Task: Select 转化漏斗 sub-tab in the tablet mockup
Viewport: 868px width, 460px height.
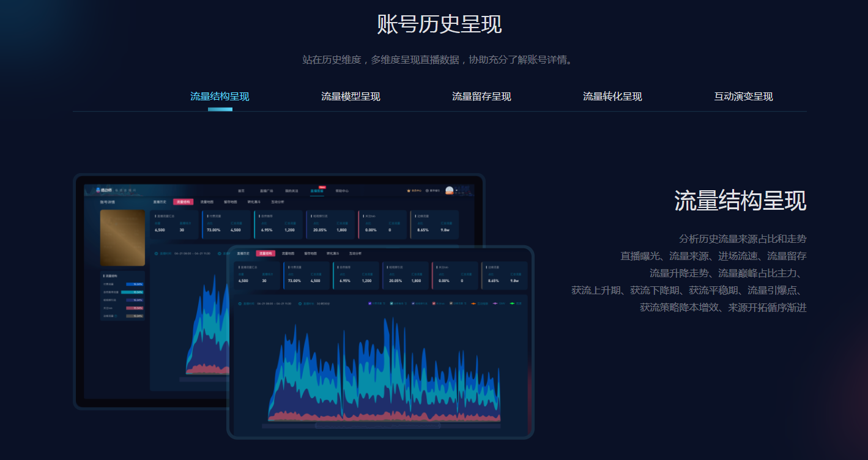Action: tap(333, 253)
